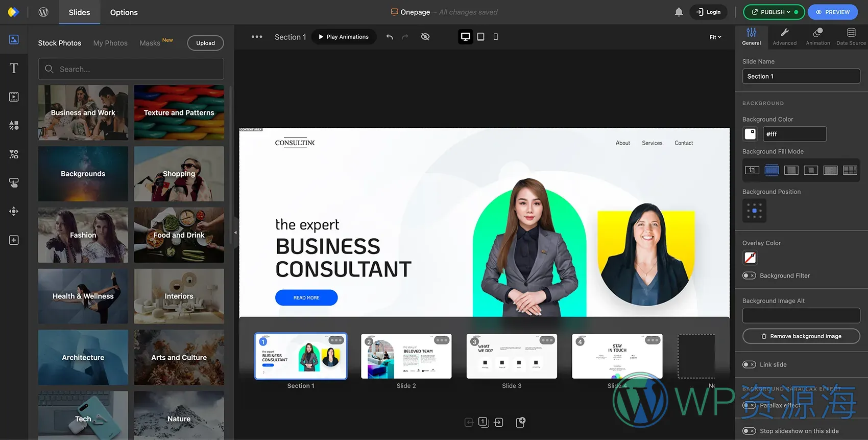Open the Masks tab
868x440 pixels.
click(150, 43)
